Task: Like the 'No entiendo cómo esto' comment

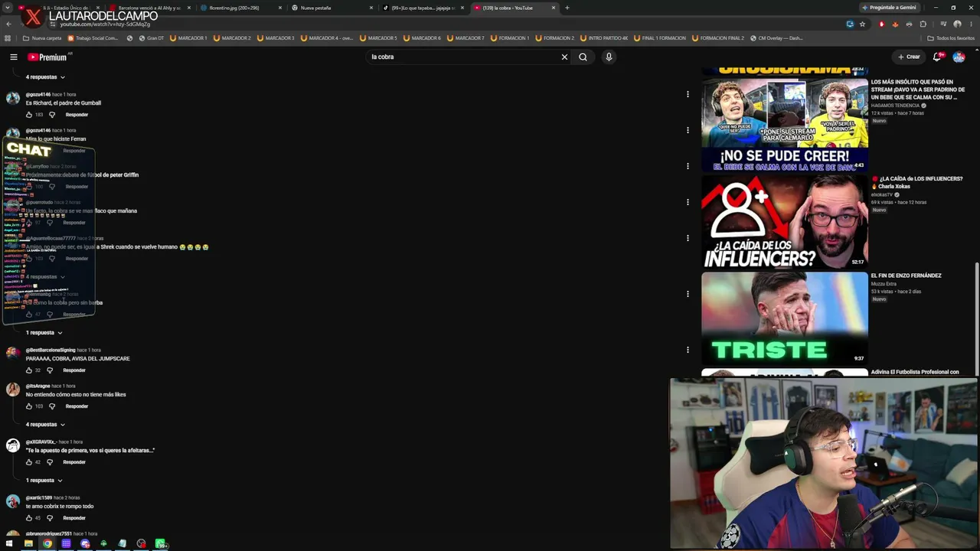Action: point(29,406)
